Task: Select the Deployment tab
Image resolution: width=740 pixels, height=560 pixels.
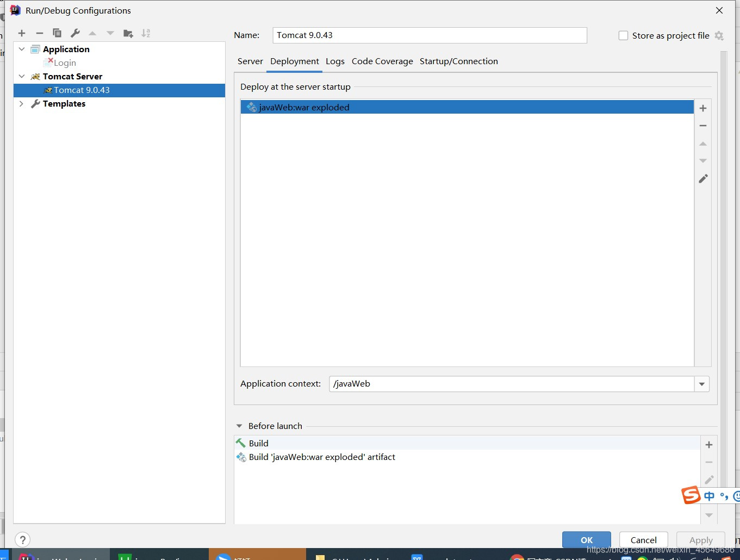Action: click(295, 61)
